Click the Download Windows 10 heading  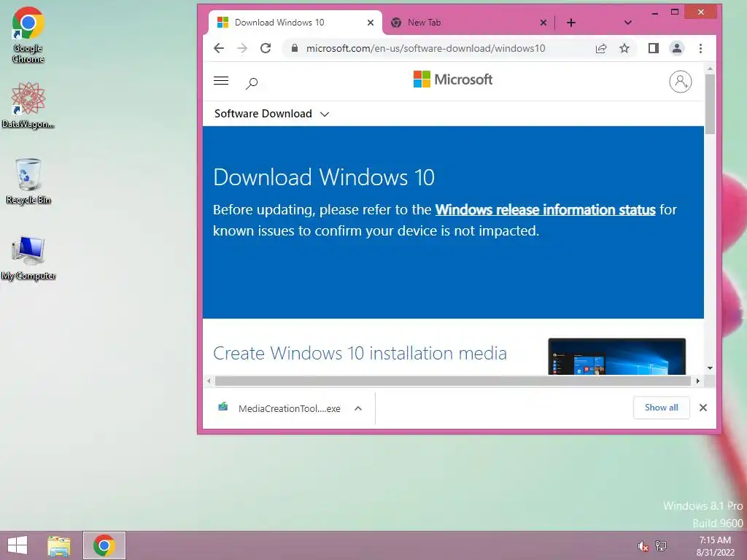coord(324,178)
